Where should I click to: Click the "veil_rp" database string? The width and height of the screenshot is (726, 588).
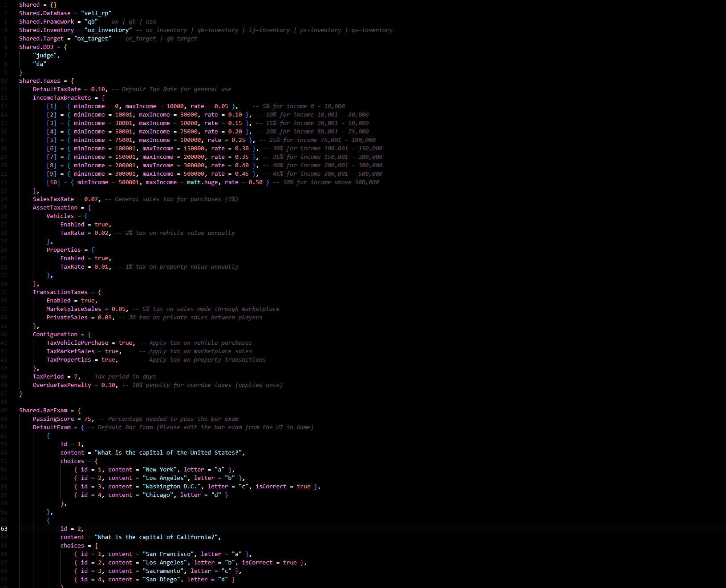96,13
